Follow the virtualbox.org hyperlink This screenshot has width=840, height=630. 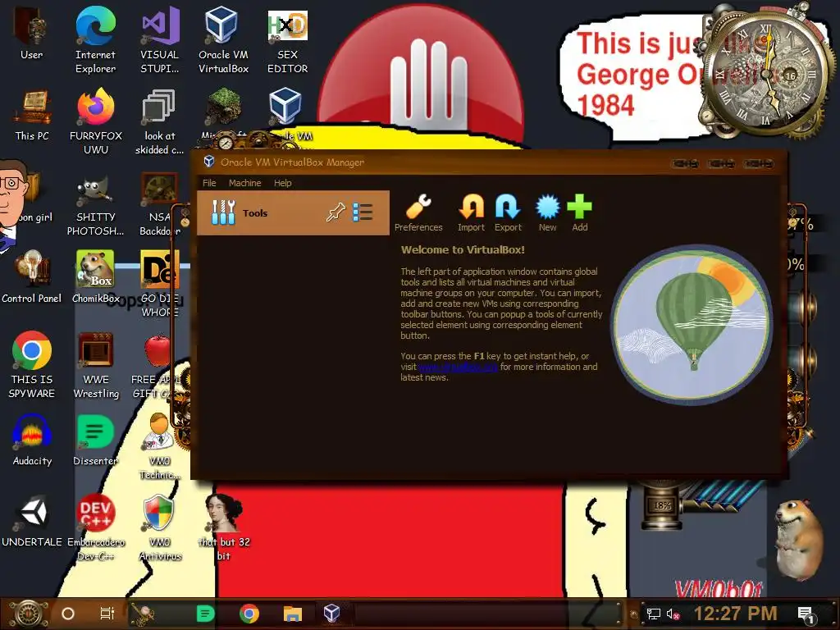tap(458, 367)
